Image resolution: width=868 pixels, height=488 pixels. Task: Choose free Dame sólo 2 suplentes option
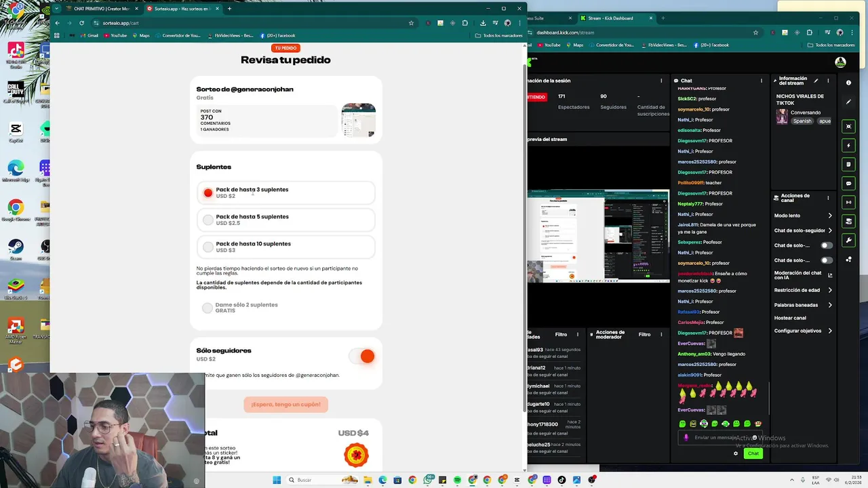click(x=241, y=308)
